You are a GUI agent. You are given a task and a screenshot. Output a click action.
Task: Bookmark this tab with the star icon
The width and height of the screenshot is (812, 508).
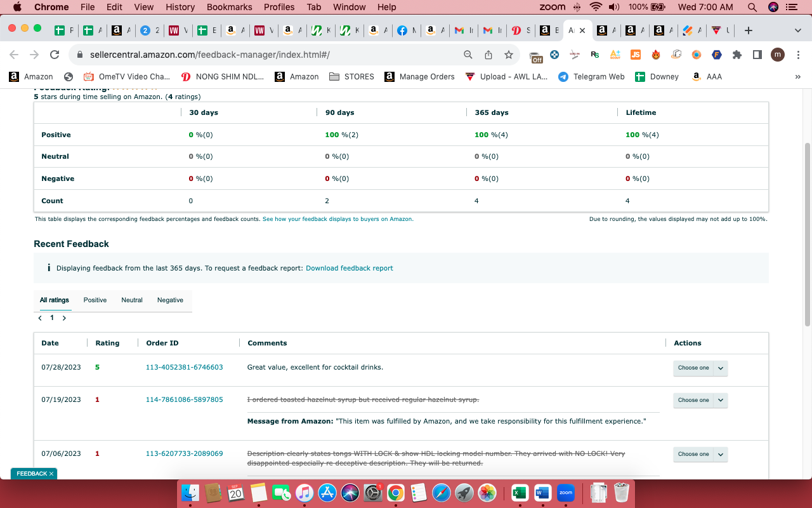509,55
